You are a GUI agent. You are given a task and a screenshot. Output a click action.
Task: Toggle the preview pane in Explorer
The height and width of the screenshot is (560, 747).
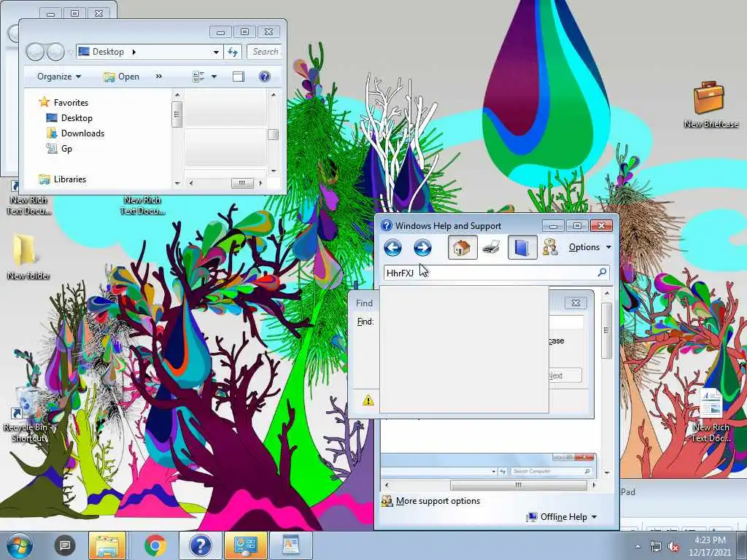point(239,77)
